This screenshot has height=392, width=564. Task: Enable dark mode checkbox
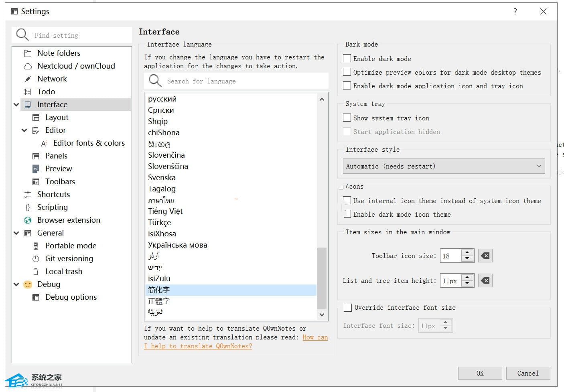[347, 58]
